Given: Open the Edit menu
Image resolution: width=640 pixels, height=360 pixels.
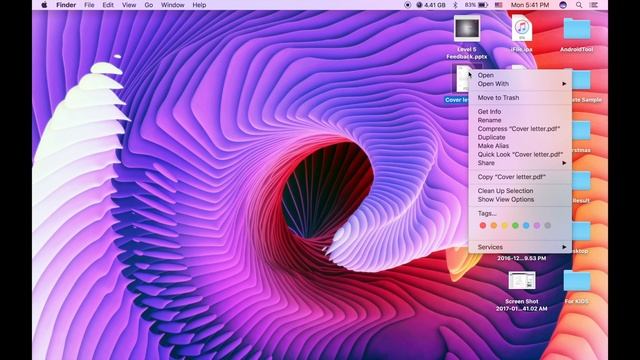Looking at the screenshot, I should tap(108, 5).
